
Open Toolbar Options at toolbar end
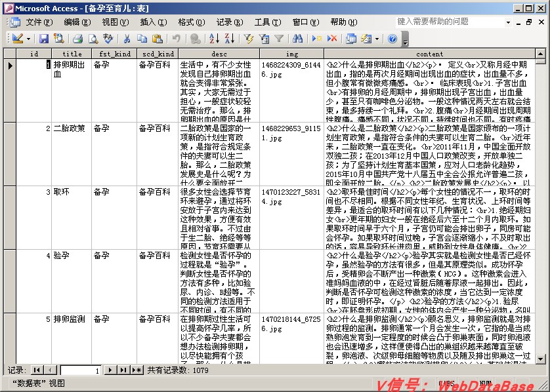click(405, 39)
